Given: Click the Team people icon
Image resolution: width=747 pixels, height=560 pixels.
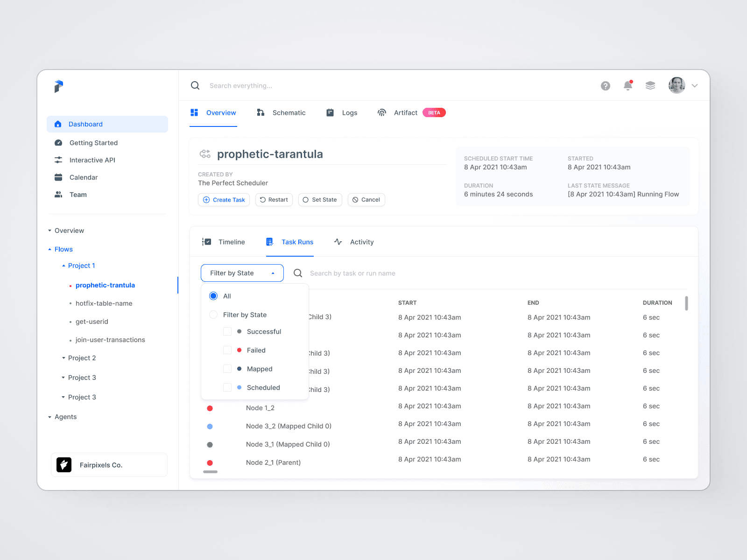Looking at the screenshot, I should click(x=58, y=195).
